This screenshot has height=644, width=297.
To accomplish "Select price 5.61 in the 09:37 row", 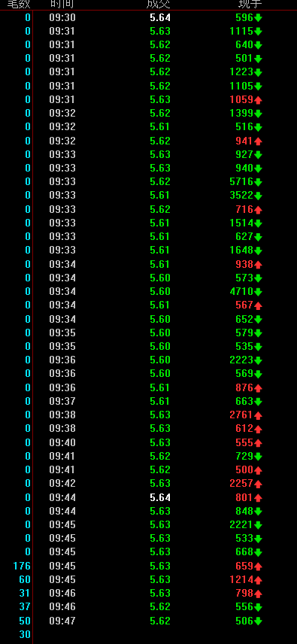I will pos(160,401).
